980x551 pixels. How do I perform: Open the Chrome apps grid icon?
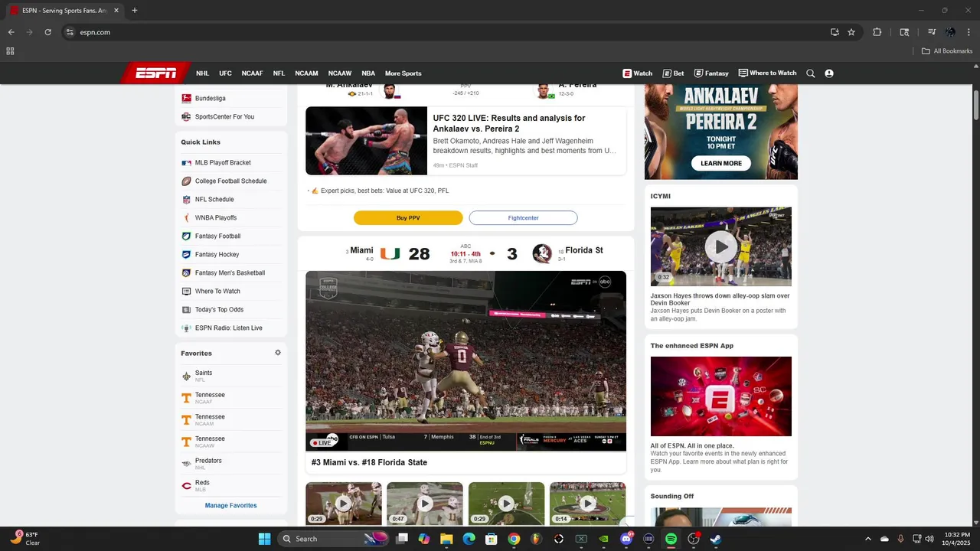click(x=10, y=51)
